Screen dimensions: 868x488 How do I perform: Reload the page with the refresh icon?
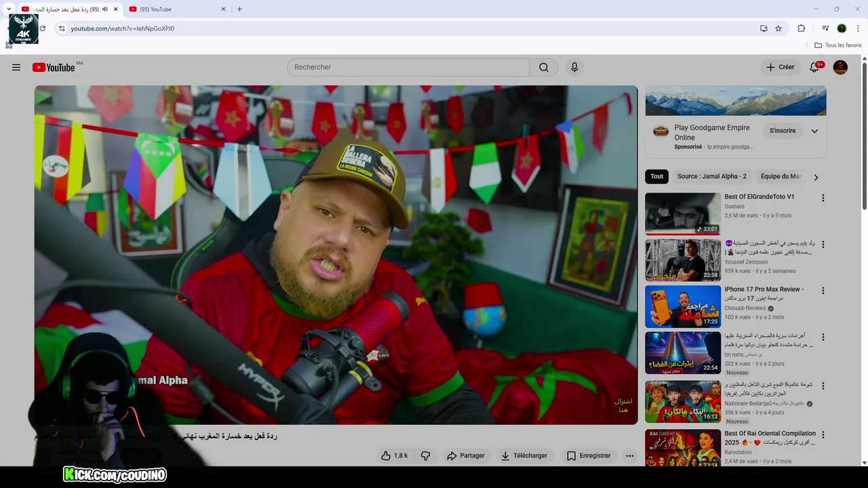pyautogui.click(x=42, y=28)
